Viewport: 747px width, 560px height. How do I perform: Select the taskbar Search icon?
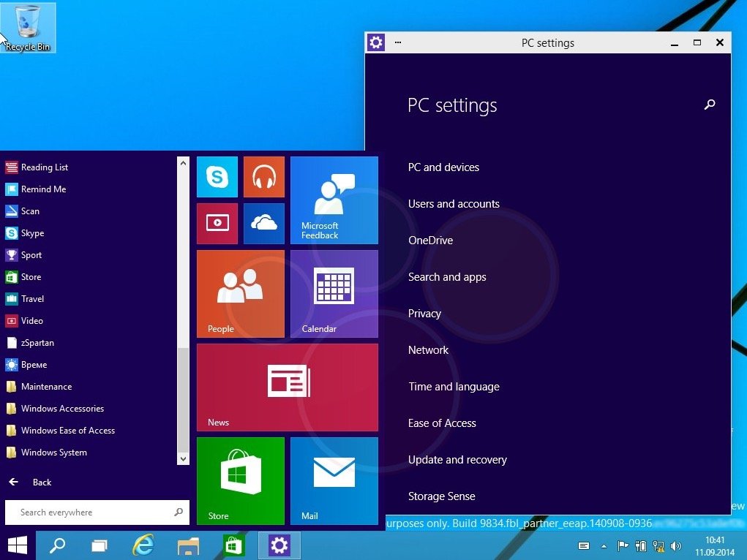coord(58,545)
